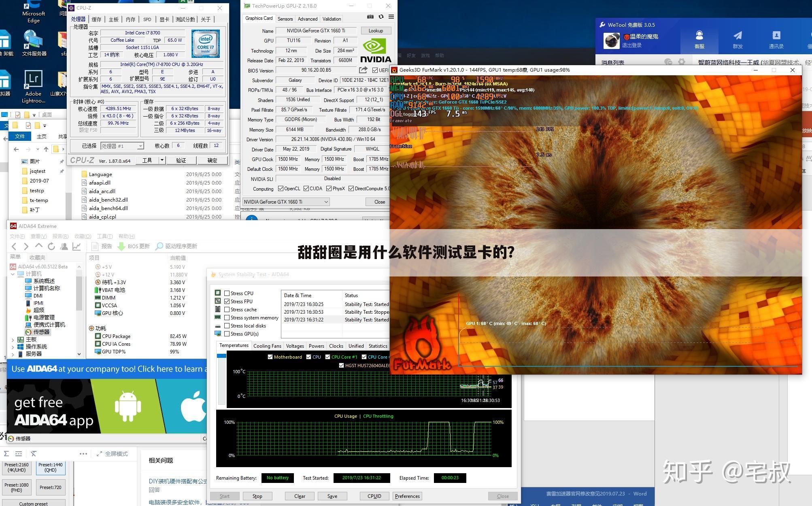
Task: Switch to Cooling Fans tab in stability test
Action: pos(267,346)
